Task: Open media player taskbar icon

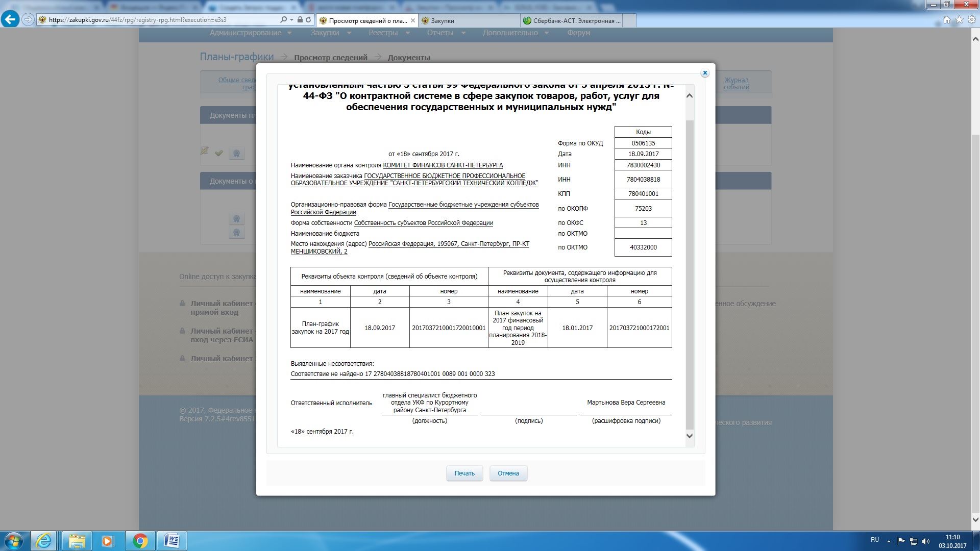Action: tap(107, 541)
